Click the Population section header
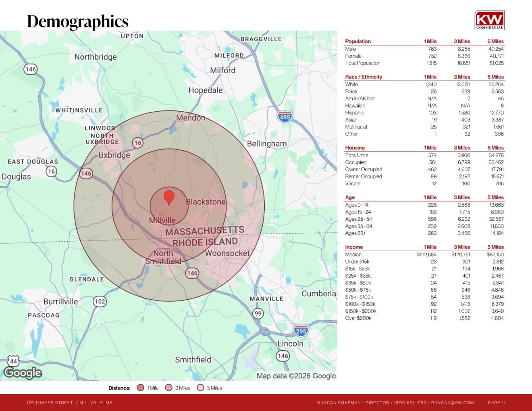This screenshot has height=411, width=532. point(358,42)
